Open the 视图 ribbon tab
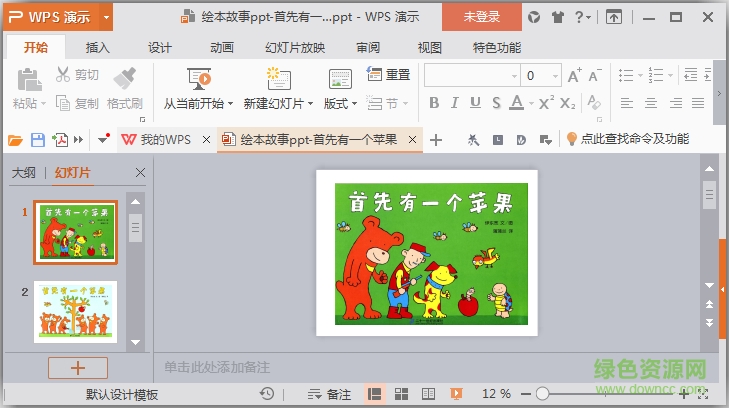Viewport: 729px width, 408px height. tap(430, 47)
